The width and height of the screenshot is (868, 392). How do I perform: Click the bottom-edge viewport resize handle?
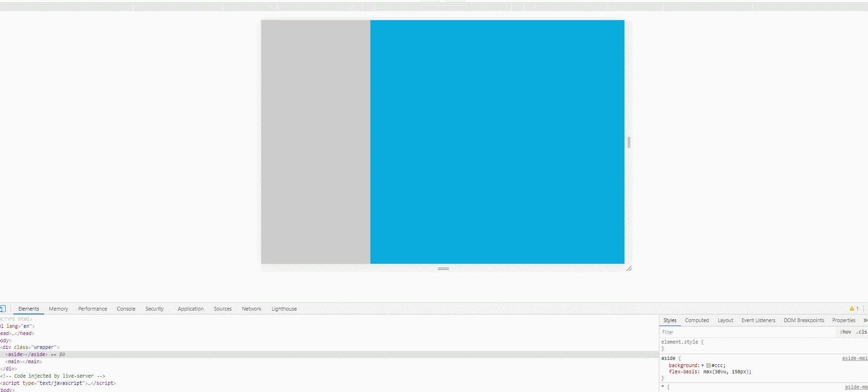click(x=443, y=269)
